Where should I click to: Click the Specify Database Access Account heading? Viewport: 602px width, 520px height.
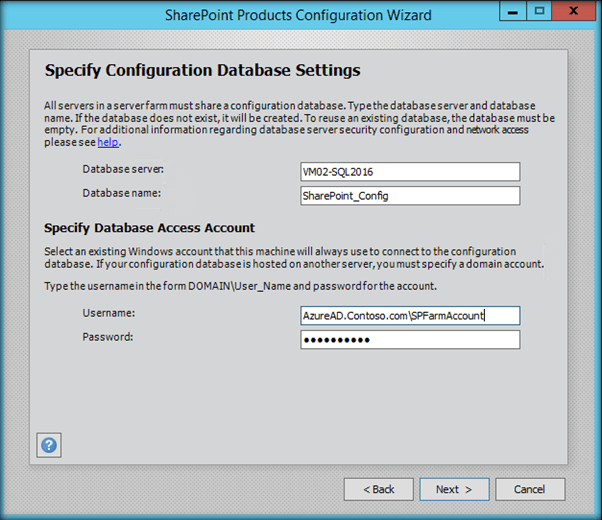[x=150, y=228]
